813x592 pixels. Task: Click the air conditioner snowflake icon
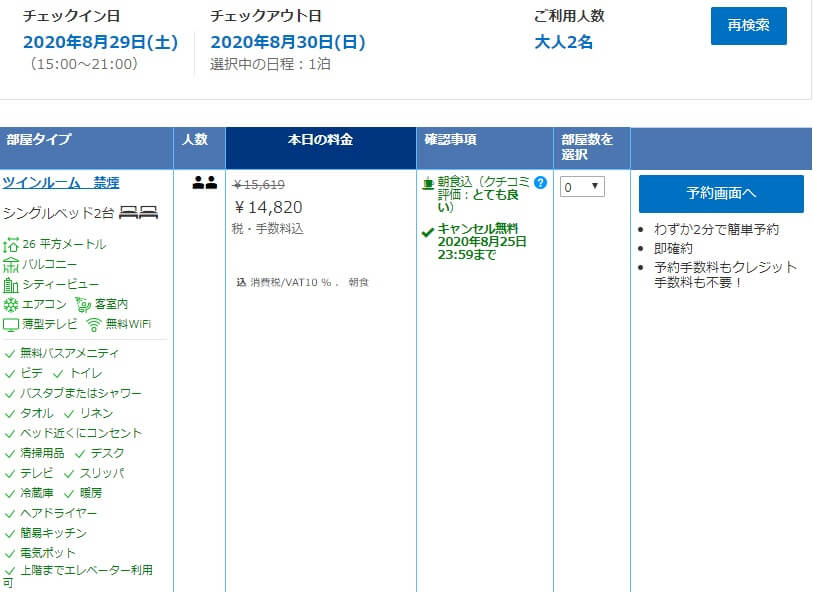coord(10,304)
